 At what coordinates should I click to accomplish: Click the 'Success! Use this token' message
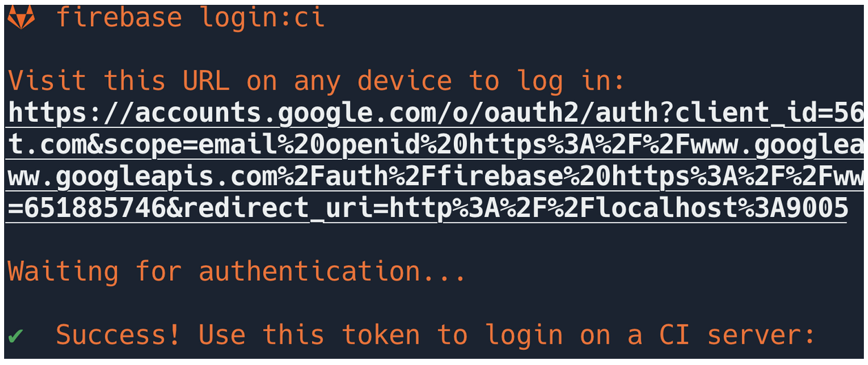pyautogui.click(x=435, y=336)
